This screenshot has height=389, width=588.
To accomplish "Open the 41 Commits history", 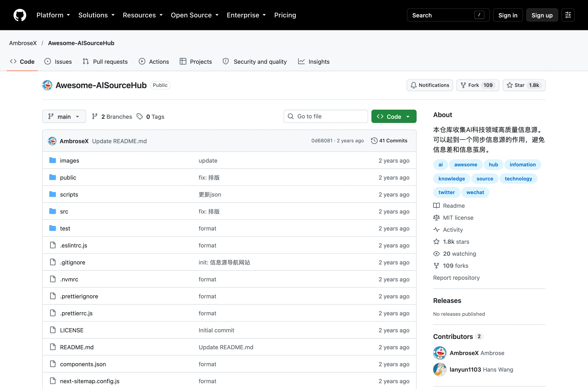I will [389, 141].
